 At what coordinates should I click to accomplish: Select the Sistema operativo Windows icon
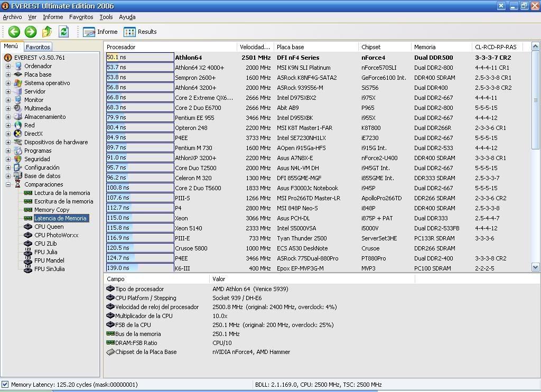(18, 83)
